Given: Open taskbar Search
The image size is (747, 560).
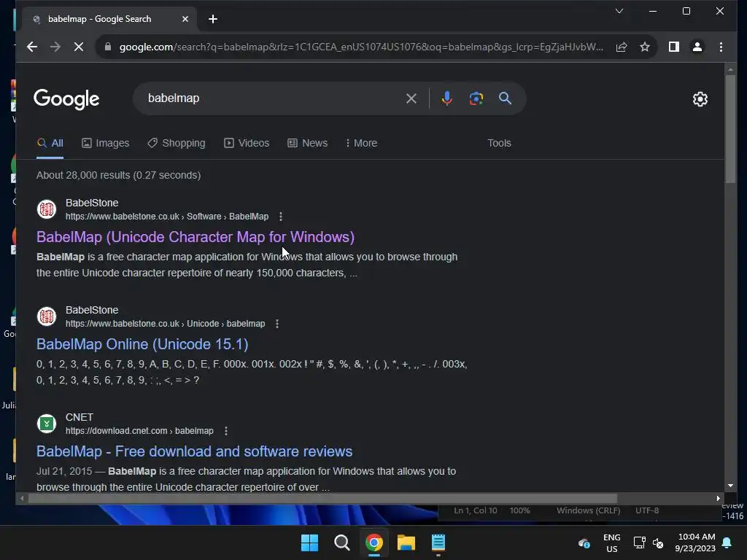Looking at the screenshot, I should (341, 542).
